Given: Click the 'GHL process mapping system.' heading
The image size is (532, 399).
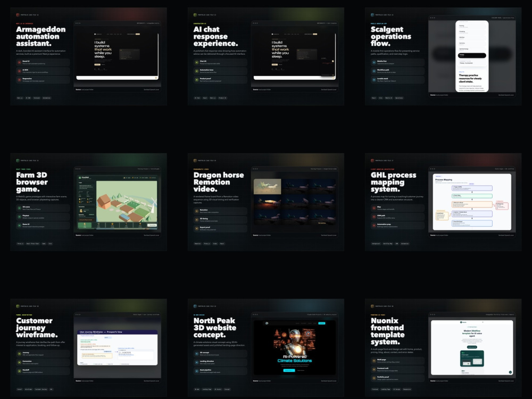Looking at the screenshot, I should click(393, 182).
